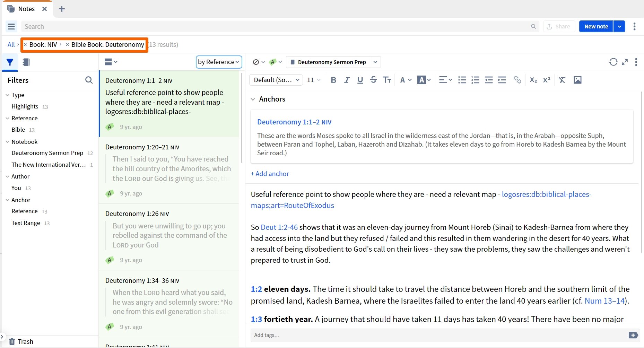Click the New note button

pos(596,26)
